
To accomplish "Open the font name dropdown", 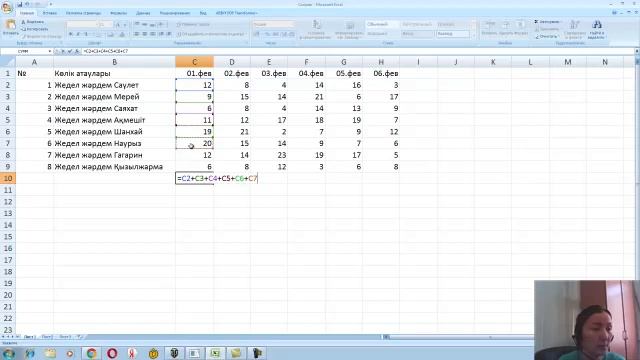I will (x=96, y=24).
